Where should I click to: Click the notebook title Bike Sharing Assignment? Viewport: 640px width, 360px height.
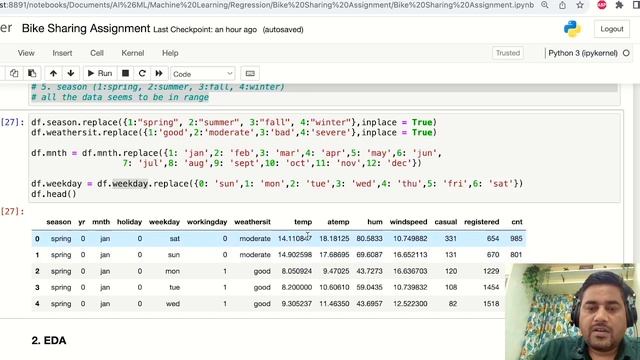[86, 29]
